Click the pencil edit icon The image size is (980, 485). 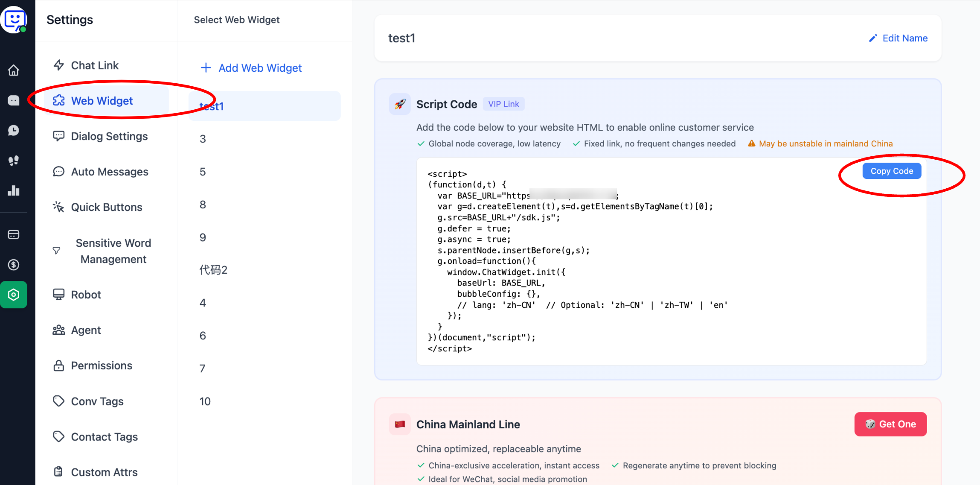tap(873, 38)
